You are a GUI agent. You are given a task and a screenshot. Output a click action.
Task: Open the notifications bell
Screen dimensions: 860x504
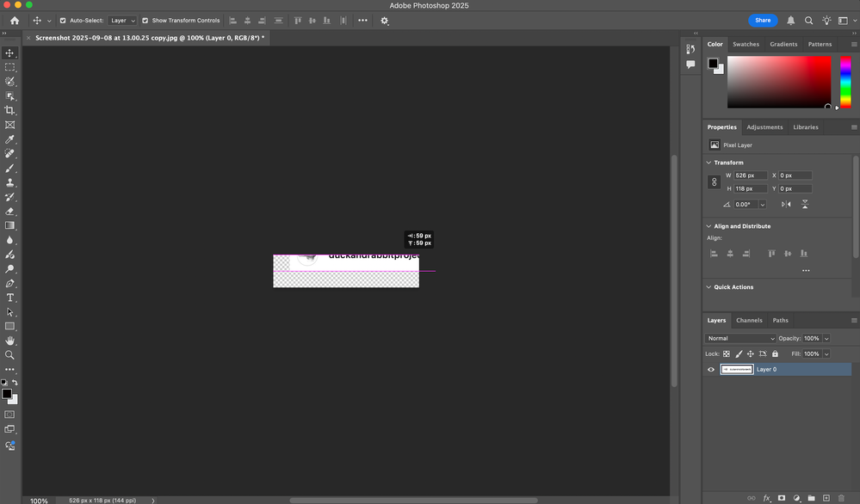791,21
